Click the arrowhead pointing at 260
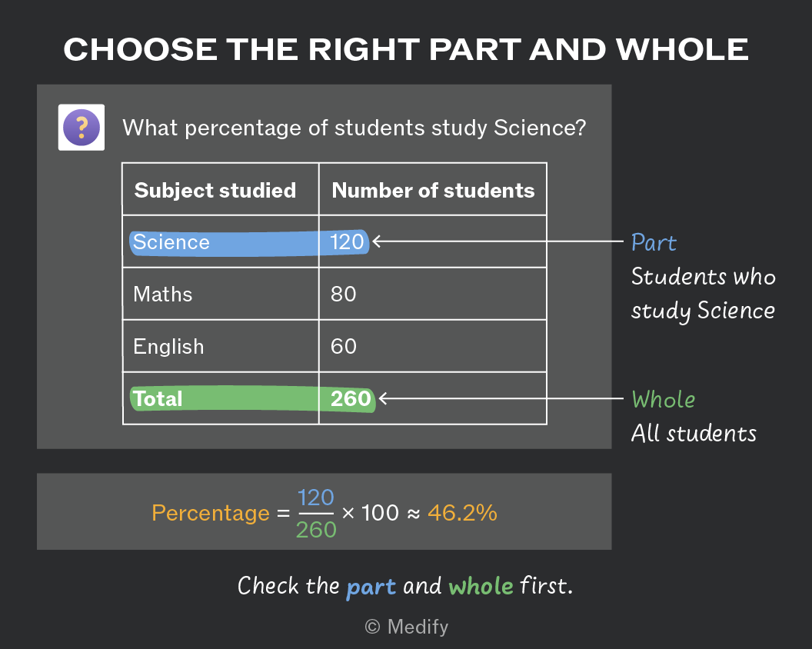 point(383,398)
